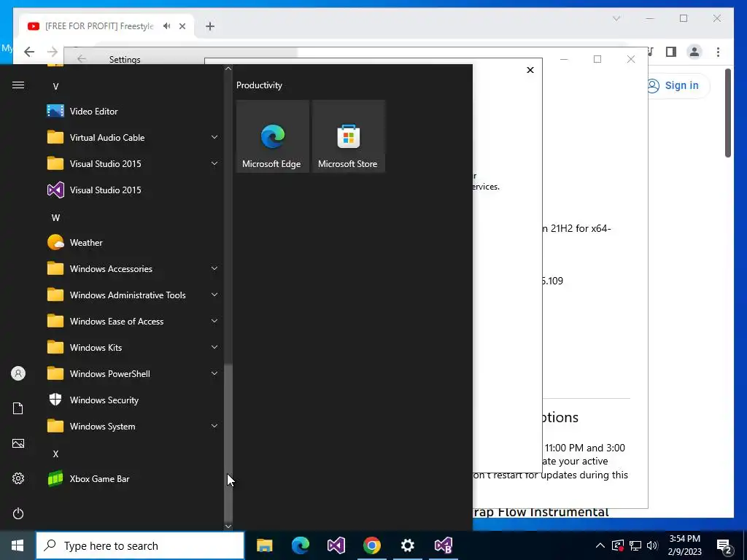Open the volume control in system tray

[x=652, y=545]
